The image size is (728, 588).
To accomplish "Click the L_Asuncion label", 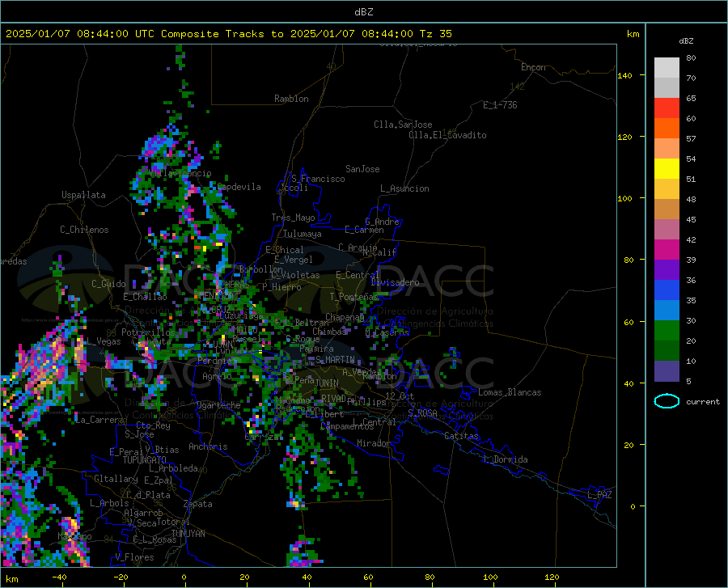I will click(x=404, y=188).
